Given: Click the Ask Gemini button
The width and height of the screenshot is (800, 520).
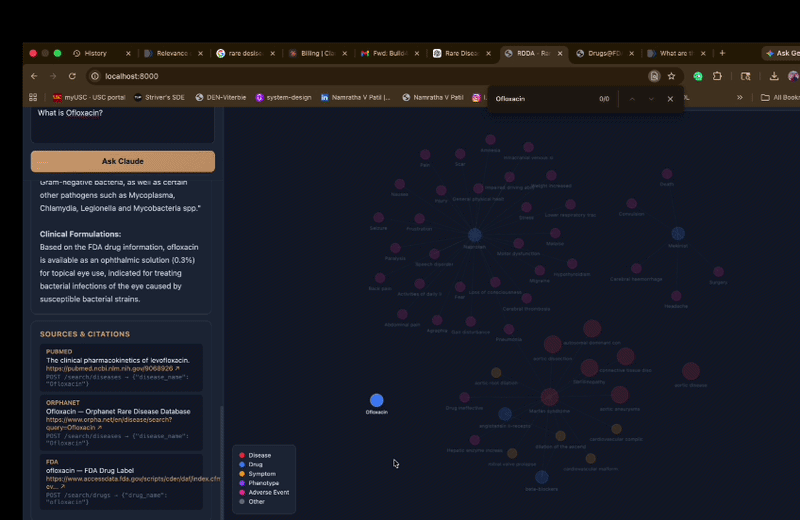Looking at the screenshot, I should tap(782, 53).
